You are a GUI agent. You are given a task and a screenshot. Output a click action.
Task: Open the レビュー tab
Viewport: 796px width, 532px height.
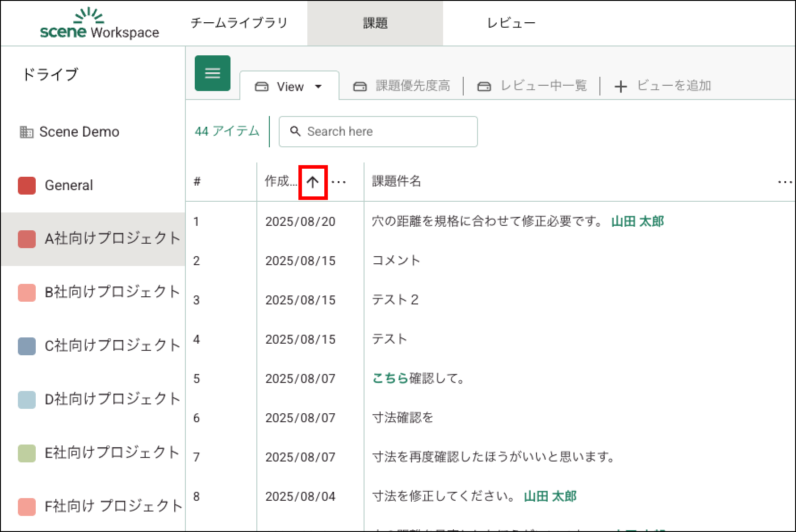[511, 23]
